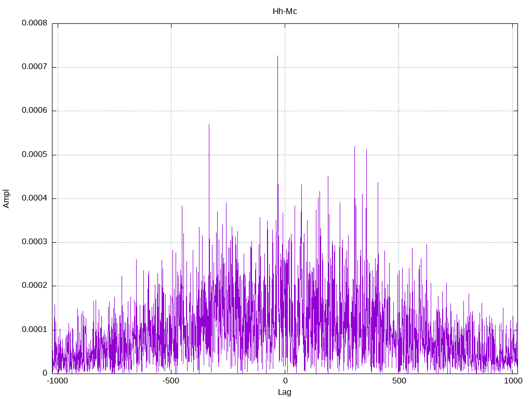Click the x-axis tick label '-1000'
The height and width of the screenshot is (399, 532).
click(x=58, y=381)
